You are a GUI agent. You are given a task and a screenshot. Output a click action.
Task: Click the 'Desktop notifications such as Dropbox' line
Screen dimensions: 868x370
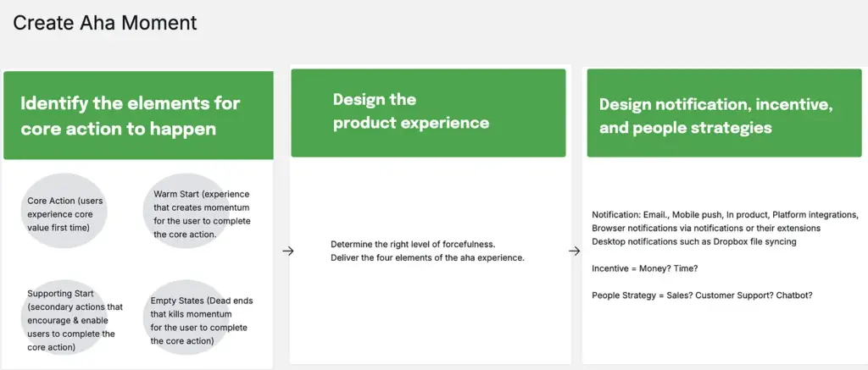693,241
